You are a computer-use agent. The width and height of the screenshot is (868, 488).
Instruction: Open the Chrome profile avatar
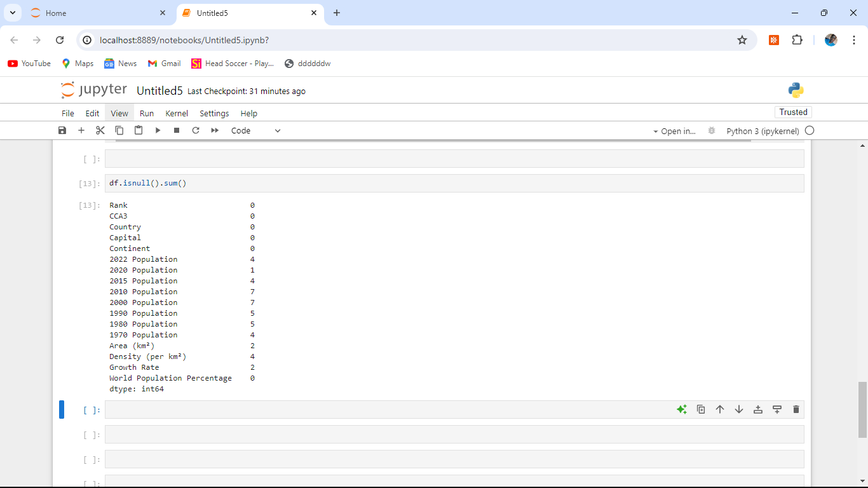click(831, 40)
